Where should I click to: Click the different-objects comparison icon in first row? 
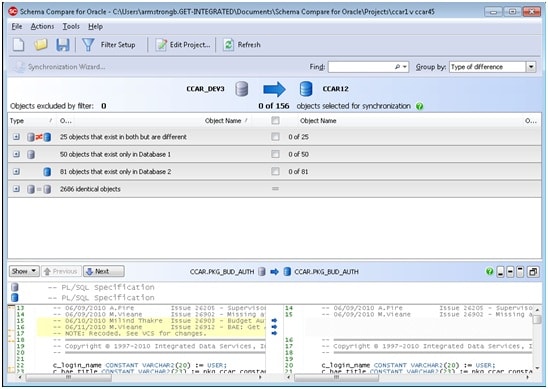[x=39, y=137]
